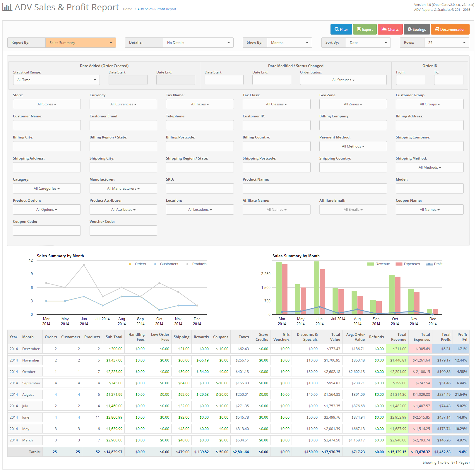Open the All Statuses dropdown

343,80
